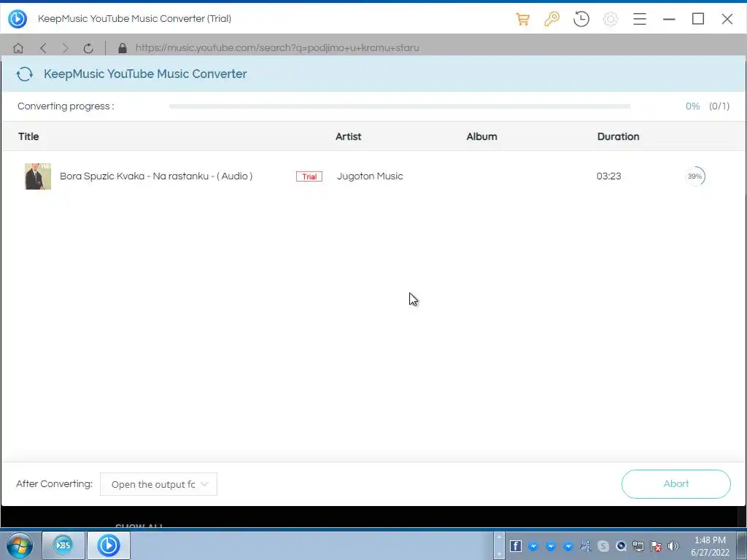The image size is (747, 560).
Task: Click the converter sync arrows icon
Action: 25,74
